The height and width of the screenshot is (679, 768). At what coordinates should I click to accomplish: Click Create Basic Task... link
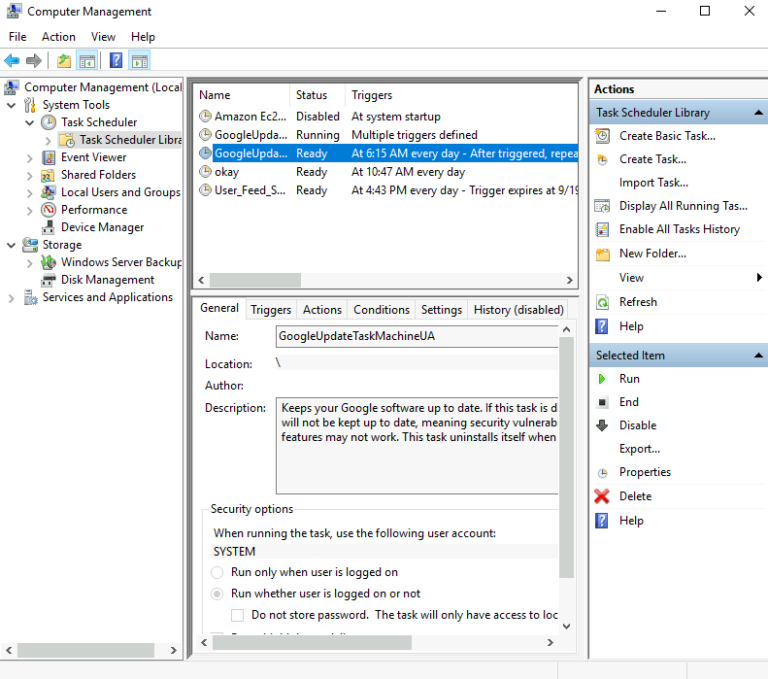(x=667, y=136)
